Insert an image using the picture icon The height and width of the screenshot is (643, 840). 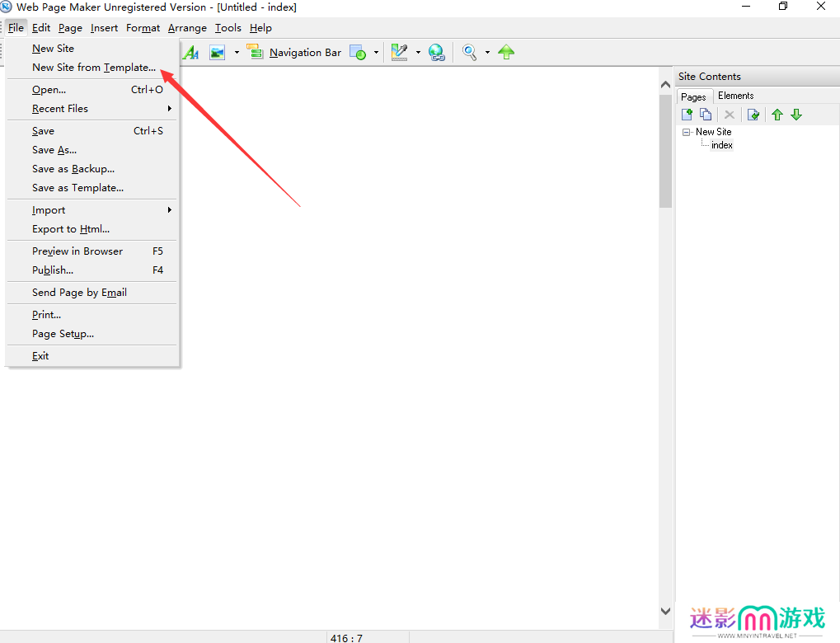point(217,53)
